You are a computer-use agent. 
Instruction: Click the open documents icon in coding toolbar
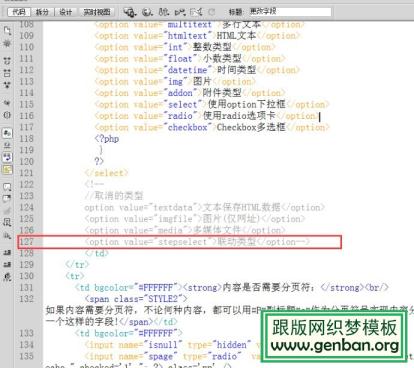click(7, 31)
